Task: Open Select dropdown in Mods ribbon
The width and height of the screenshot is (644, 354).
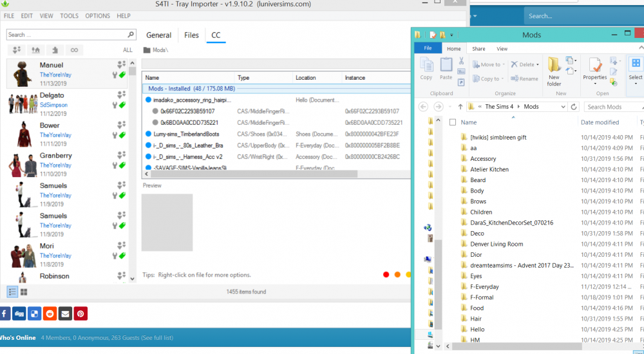Action: tap(636, 84)
